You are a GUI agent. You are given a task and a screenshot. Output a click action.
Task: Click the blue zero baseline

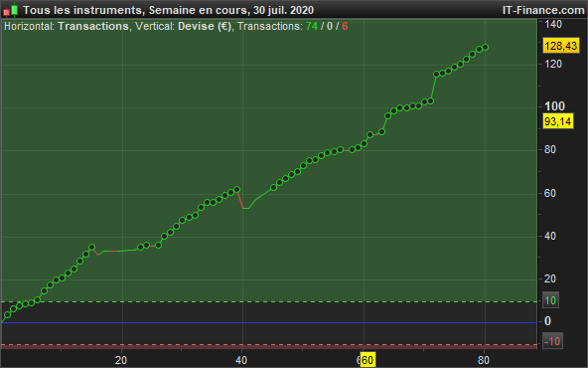[269, 322]
